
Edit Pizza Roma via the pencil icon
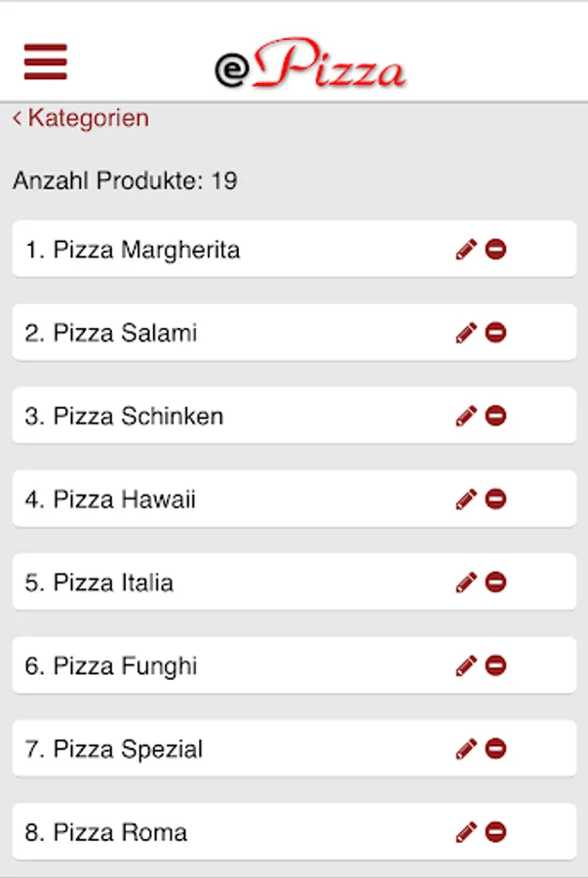466,833
